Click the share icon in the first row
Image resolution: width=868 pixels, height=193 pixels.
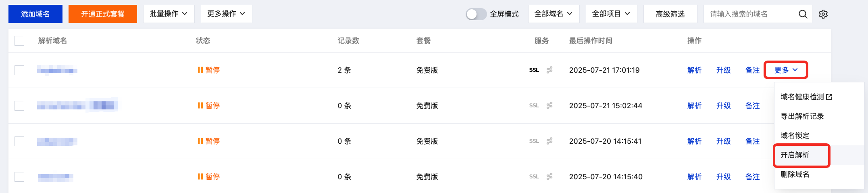[x=550, y=70]
